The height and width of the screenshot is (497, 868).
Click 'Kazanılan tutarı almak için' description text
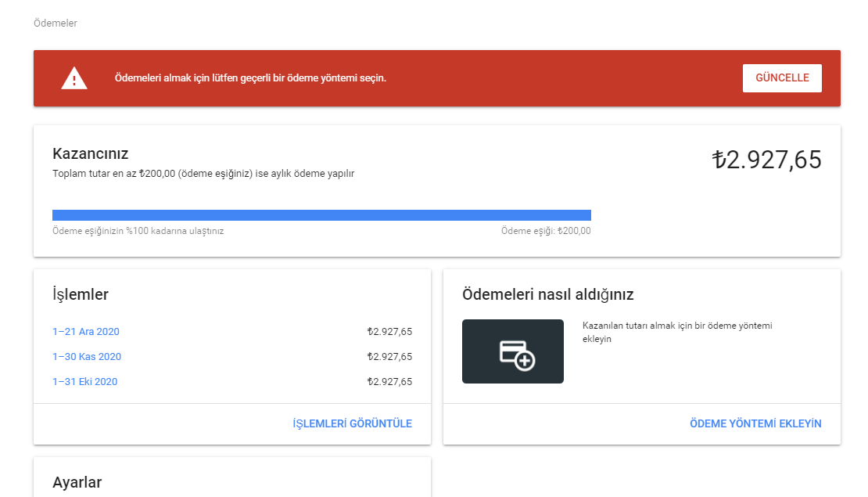[x=677, y=332]
